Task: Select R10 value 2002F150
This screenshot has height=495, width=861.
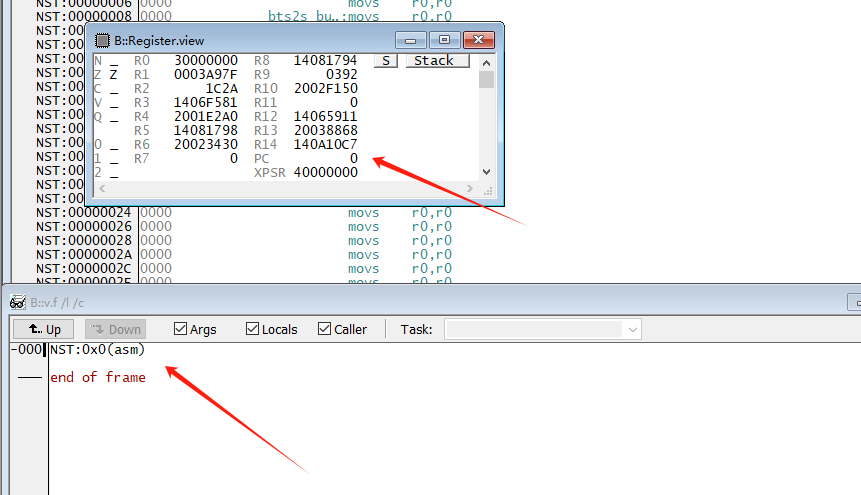Action: (326, 88)
